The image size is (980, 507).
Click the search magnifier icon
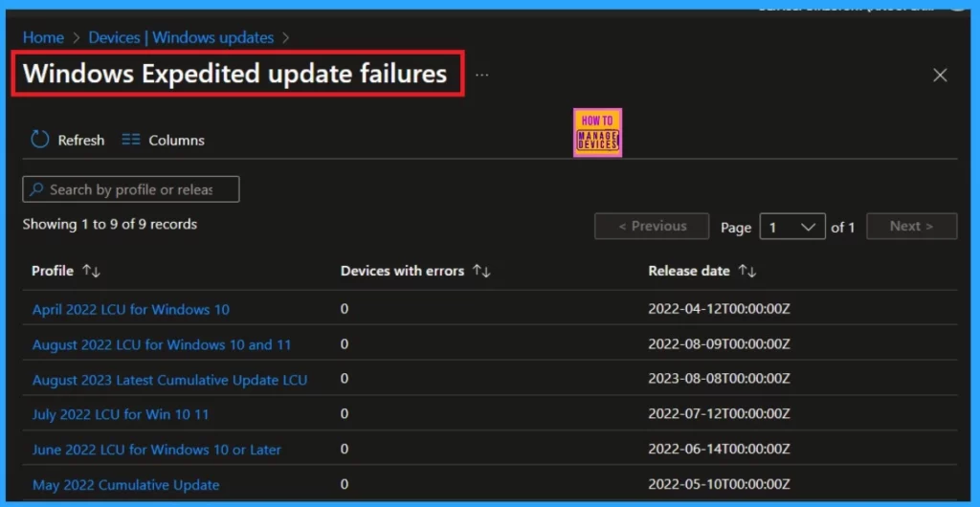pyautogui.click(x=37, y=189)
